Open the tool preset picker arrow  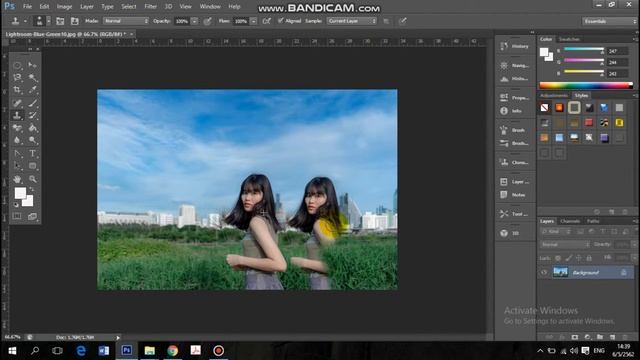pyautogui.click(x=25, y=21)
